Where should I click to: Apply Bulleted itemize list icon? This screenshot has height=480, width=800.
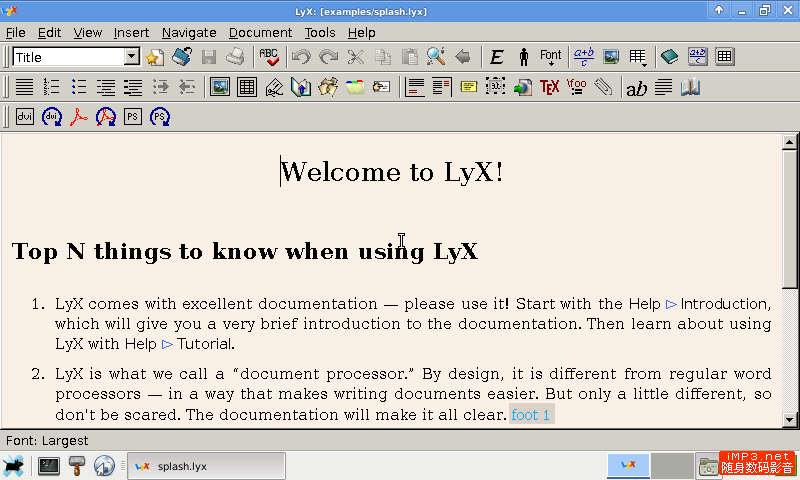pos(79,87)
